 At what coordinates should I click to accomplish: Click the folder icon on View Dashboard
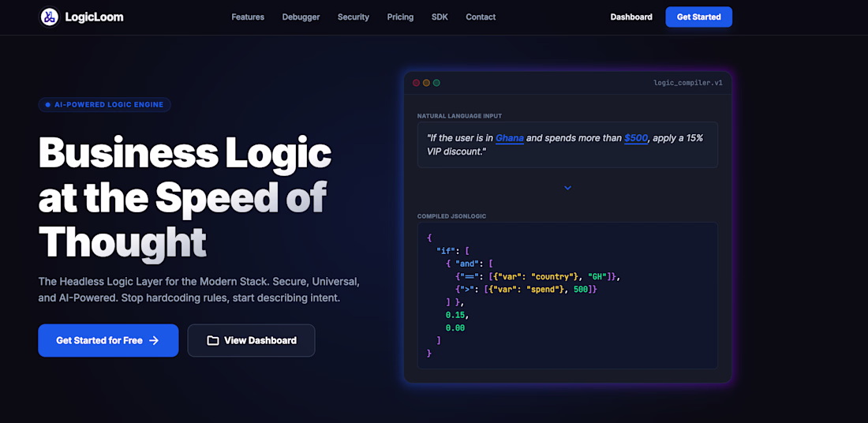212,340
